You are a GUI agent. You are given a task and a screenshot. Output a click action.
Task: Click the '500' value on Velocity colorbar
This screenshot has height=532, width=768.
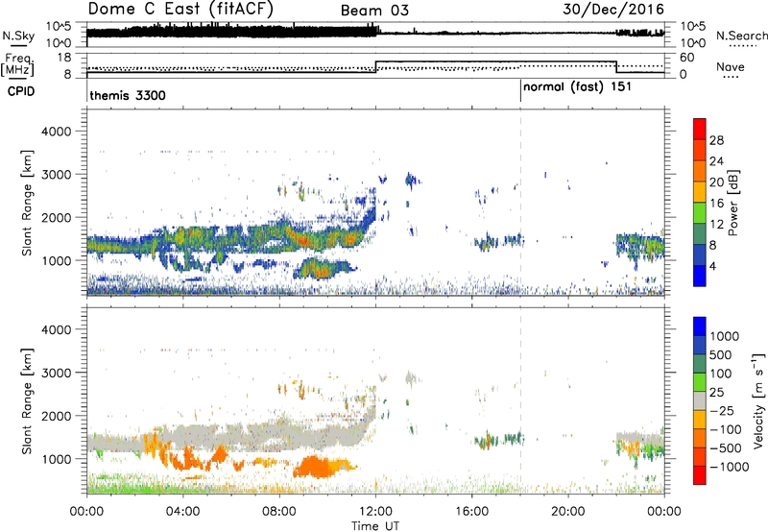pyautogui.click(x=720, y=355)
